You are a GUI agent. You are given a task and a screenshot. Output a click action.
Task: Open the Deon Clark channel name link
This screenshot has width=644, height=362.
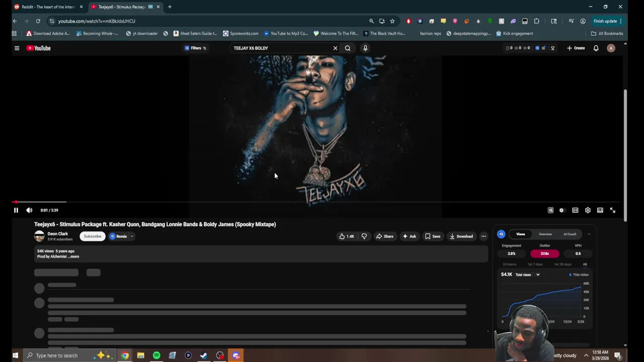tap(57, 234)
